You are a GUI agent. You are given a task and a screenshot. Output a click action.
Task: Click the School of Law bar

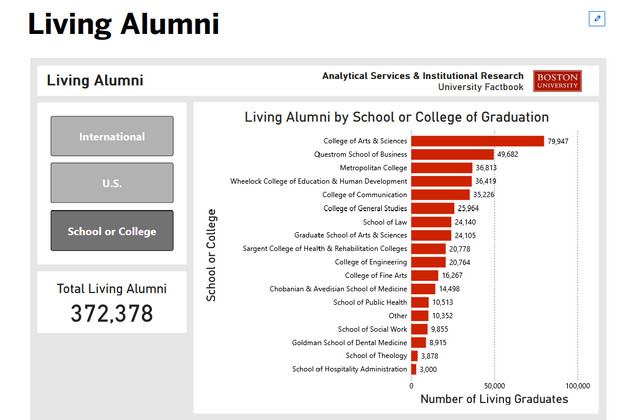pos(431,222)
